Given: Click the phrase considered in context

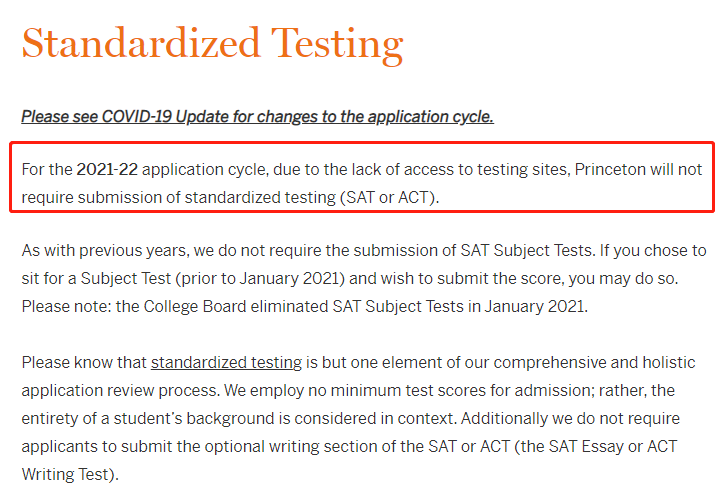Looking at the screenshot, I should click(x=375, y=419).
